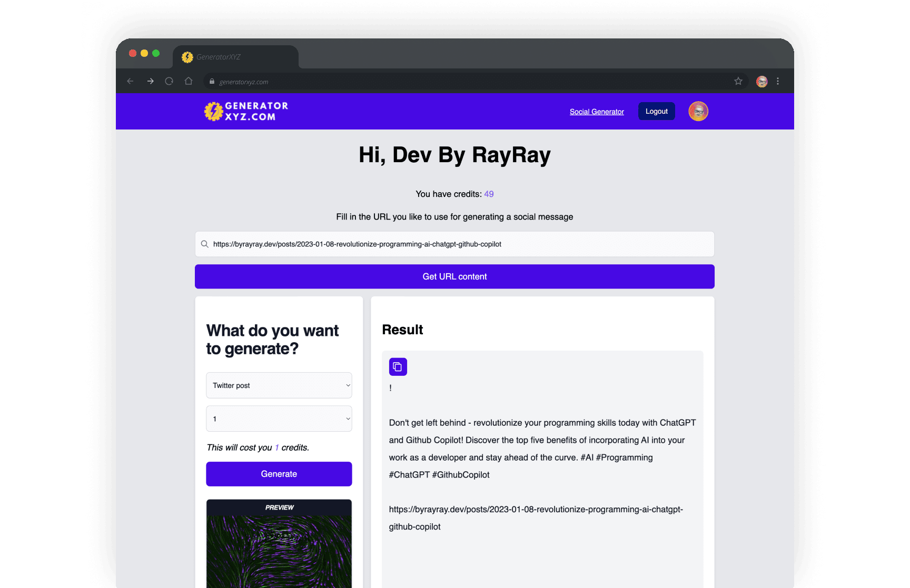The image size is (910, 588).
Task: Select the GeneratorXYZ browser tab
Action: click(234, 57)
